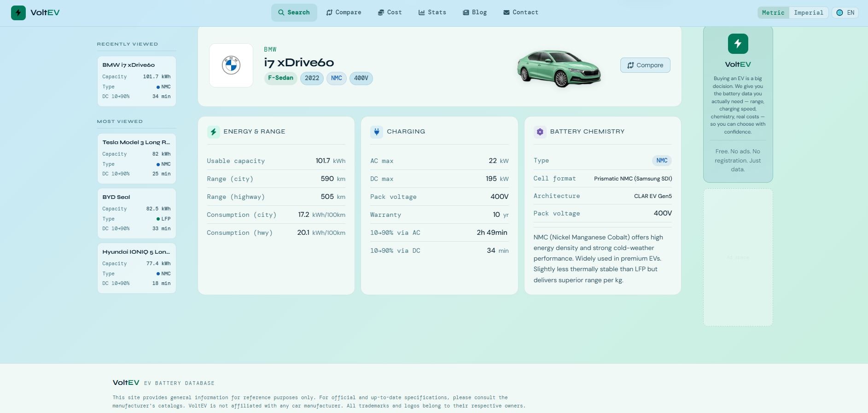Switch units to Imperial
The height and width of the screenshot is (413, 868).
[808, 13]
